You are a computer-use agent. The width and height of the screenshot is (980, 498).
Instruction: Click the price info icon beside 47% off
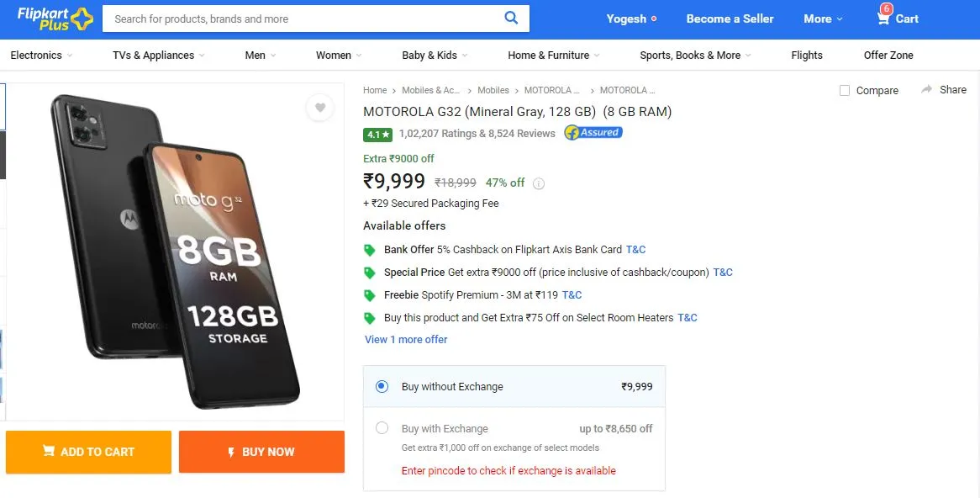(x=538, y=183)
